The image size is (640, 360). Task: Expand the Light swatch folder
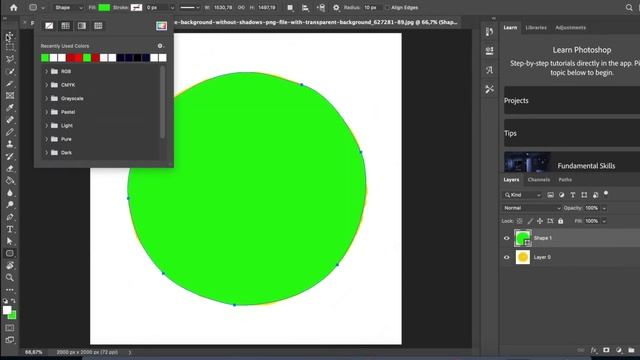(46, 125)
